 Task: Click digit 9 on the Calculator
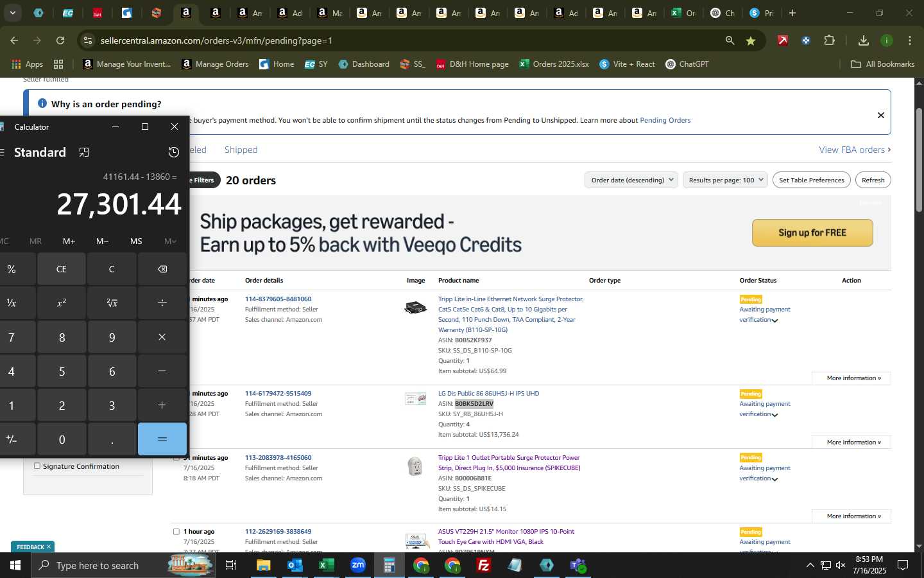tap(112, 337)
